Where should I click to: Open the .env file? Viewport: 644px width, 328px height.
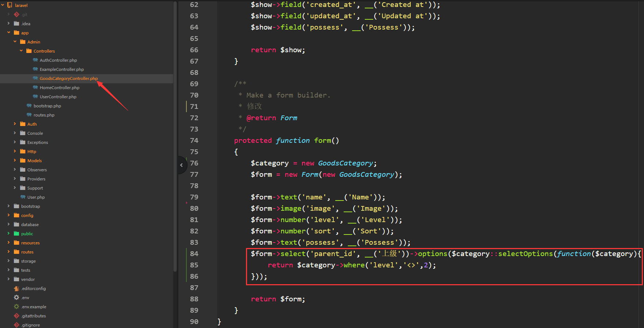tap(25, 298)
